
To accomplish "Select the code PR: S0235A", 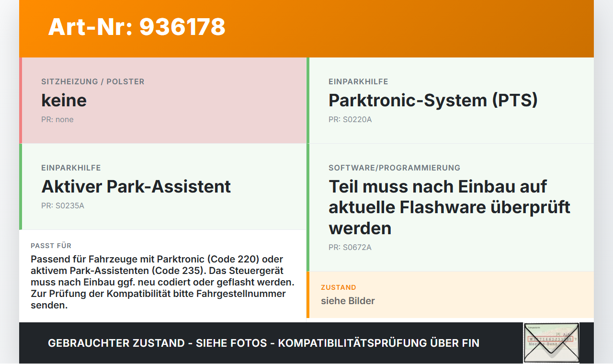I will pos(63,206).
